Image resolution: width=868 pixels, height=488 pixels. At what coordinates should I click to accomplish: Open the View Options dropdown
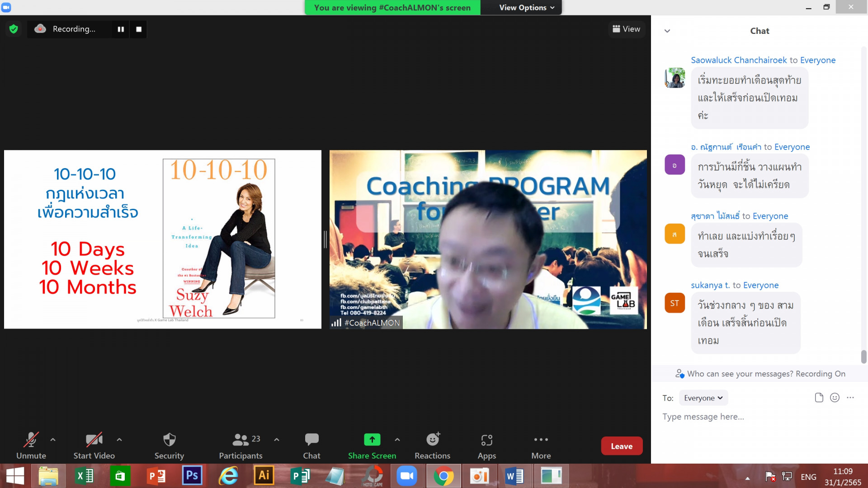pyautogui.click(x=527, y=7)
